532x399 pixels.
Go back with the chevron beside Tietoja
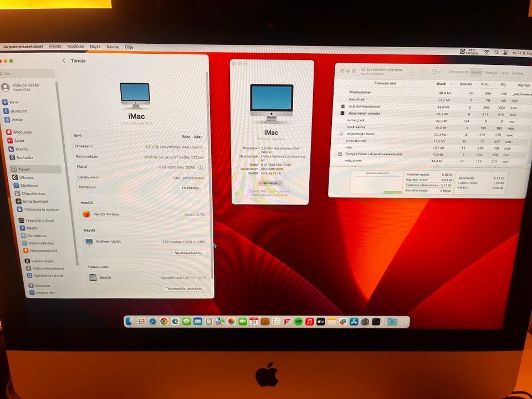64,61
